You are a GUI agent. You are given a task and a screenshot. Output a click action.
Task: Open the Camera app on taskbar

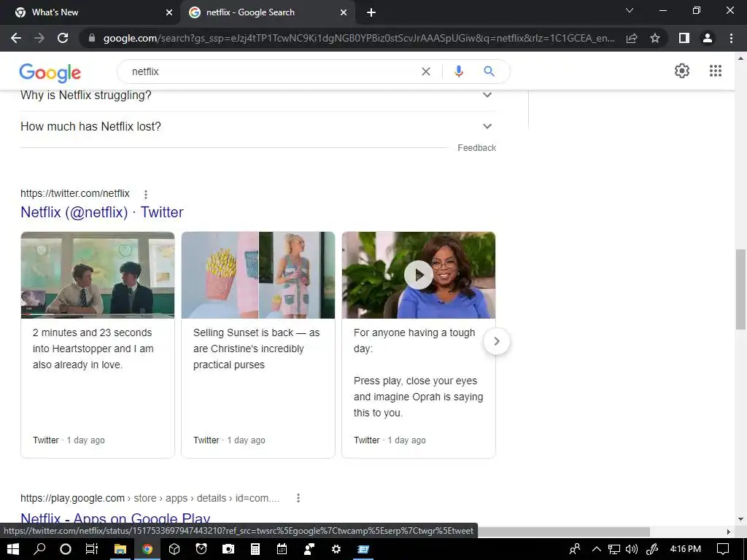pyautogui.click(x=228, y=549)
